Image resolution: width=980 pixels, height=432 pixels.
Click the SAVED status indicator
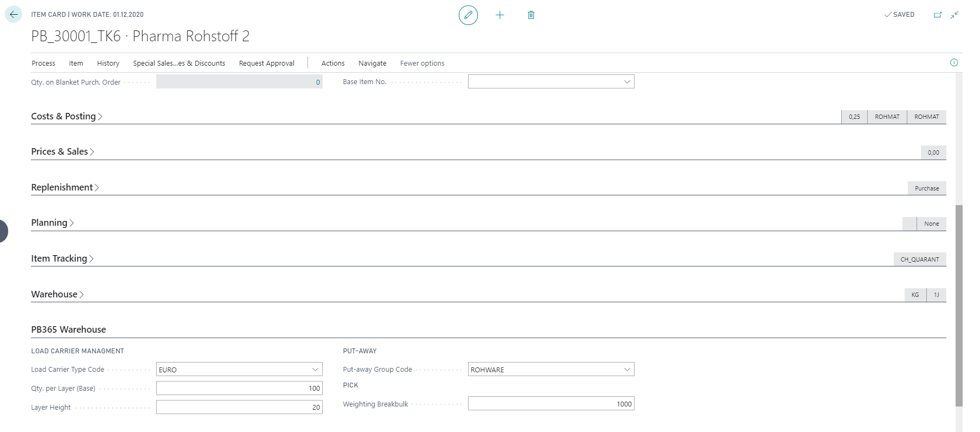tap(899, 15)
